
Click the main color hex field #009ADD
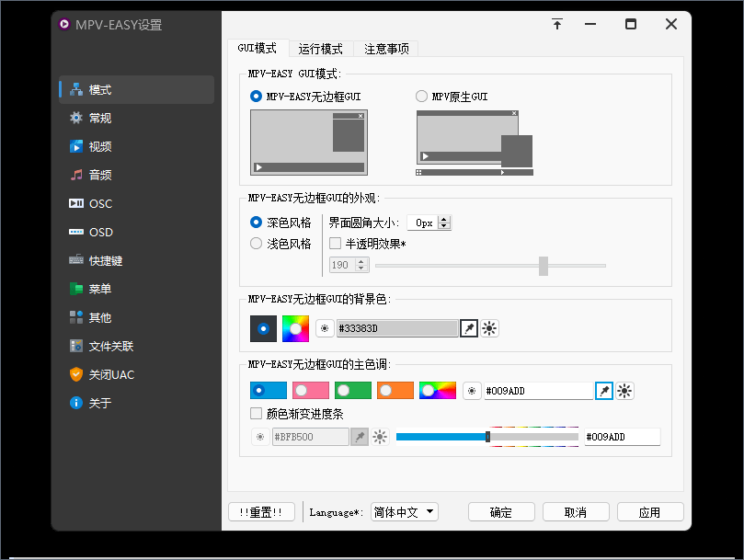pyautogui.click(x=538, y=391)
